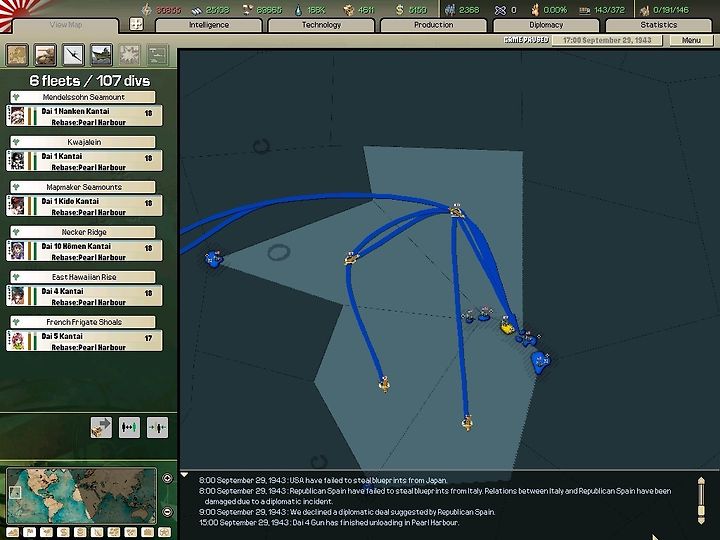
Task: Switch to the View Map tab
Action: [65, 25]
